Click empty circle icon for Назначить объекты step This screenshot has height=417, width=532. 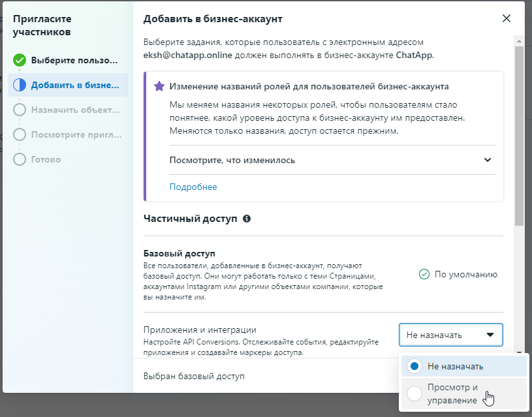click(x=20, y=110)
